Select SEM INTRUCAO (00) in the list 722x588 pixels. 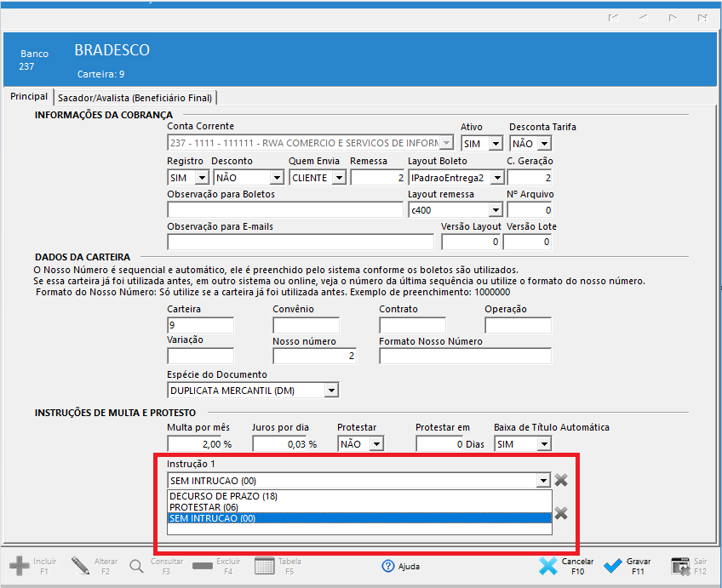359,518
